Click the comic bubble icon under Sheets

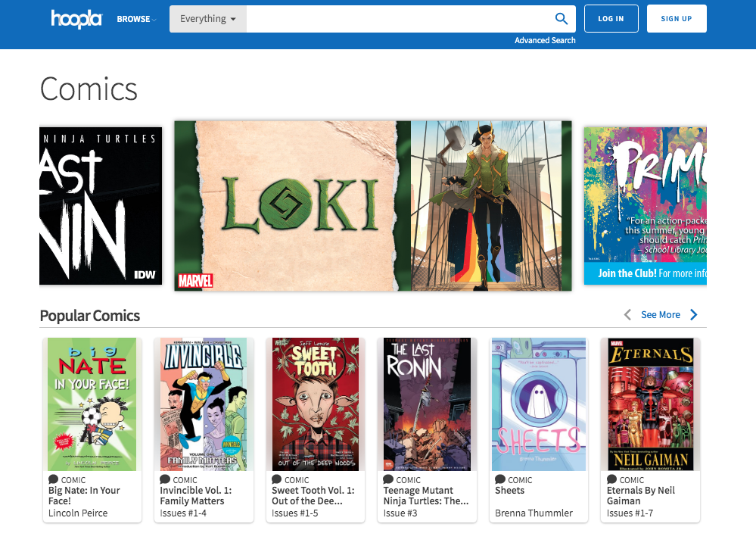pos(500,479)
